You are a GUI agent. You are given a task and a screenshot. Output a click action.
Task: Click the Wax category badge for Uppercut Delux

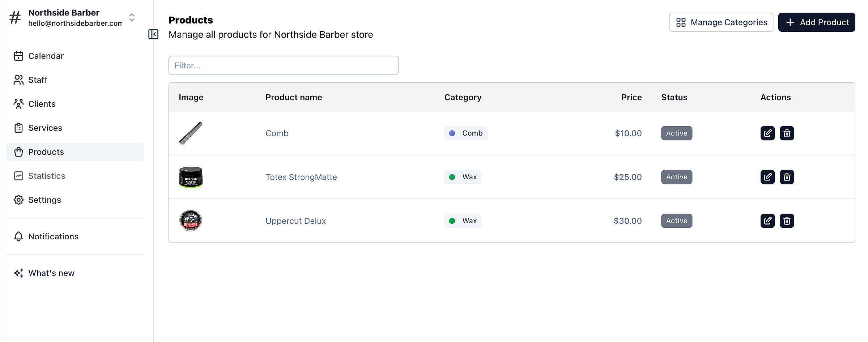pos(463,221)
